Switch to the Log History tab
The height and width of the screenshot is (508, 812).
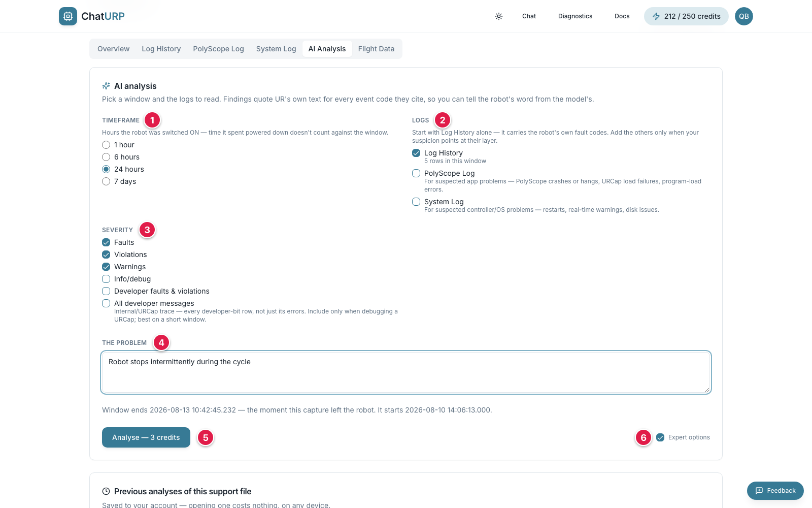click(161, 49)
